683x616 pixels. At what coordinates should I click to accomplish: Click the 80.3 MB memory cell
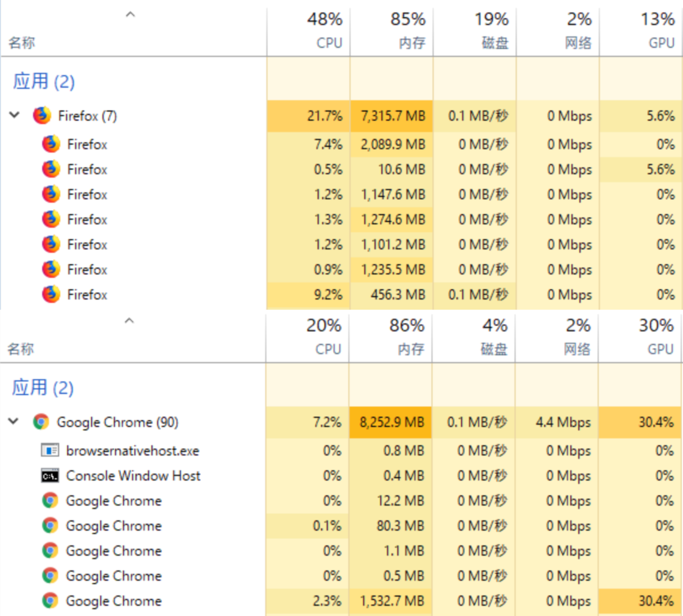click(x=391, y=526)
